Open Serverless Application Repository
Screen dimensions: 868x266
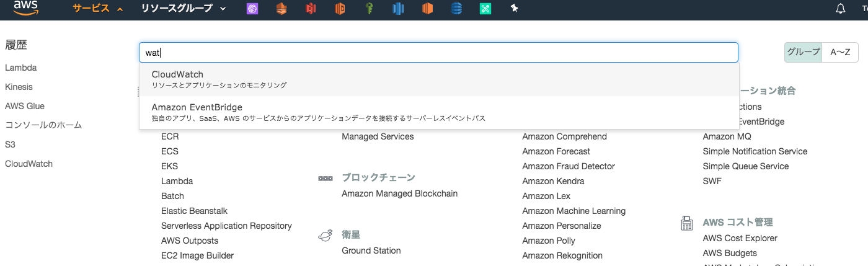tap(226, 226)
